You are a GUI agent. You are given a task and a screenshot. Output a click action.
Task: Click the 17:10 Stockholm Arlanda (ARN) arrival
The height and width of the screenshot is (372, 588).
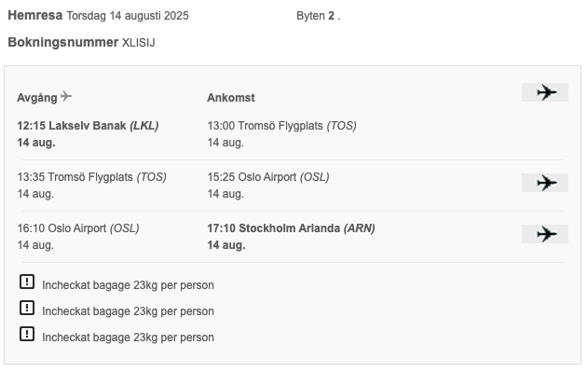292,228
